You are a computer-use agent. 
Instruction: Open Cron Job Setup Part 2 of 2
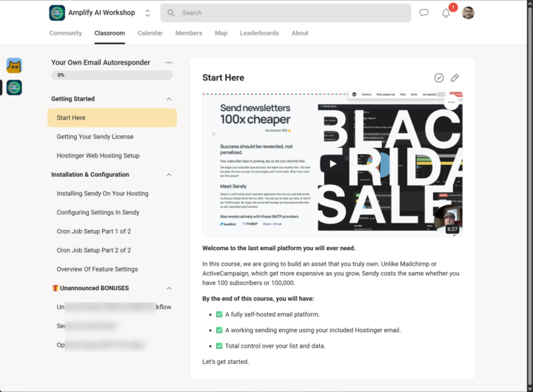coord(93,250)
